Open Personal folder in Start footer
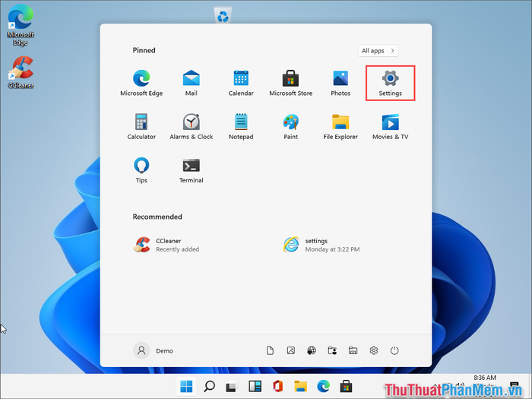This screenshot has height=399, width=532. pos(332,350)
